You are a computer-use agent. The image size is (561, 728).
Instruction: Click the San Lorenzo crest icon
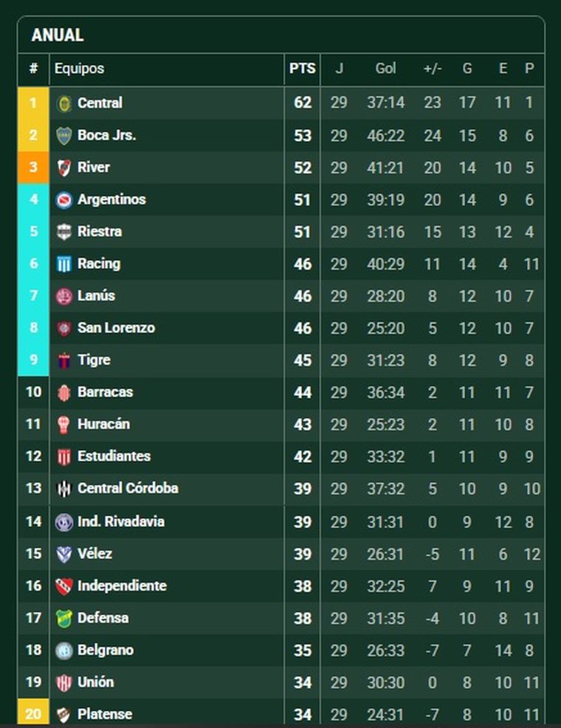coord(64,329)
